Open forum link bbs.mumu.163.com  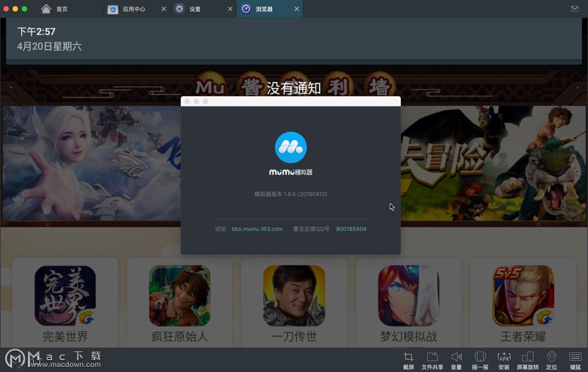click(x=257, y=229)
